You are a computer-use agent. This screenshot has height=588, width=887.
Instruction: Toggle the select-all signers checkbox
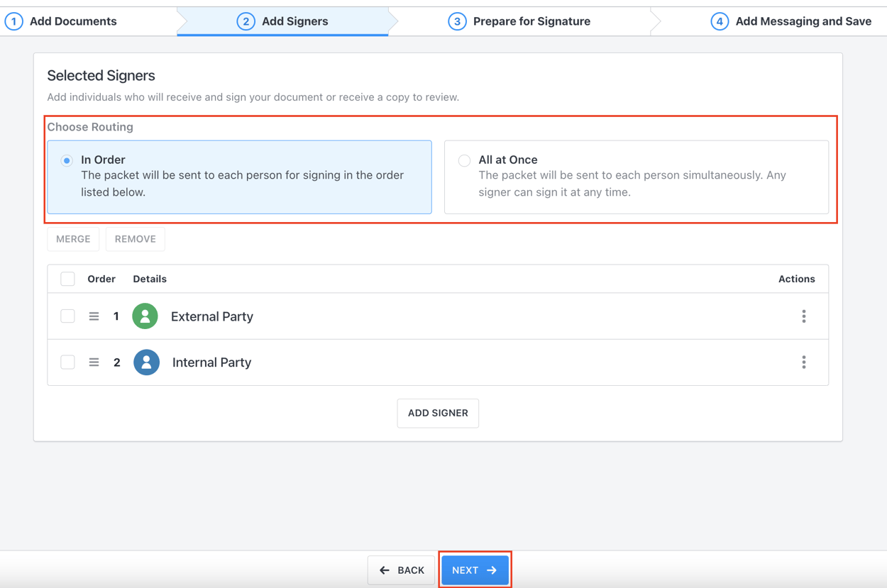click(67, 279)
